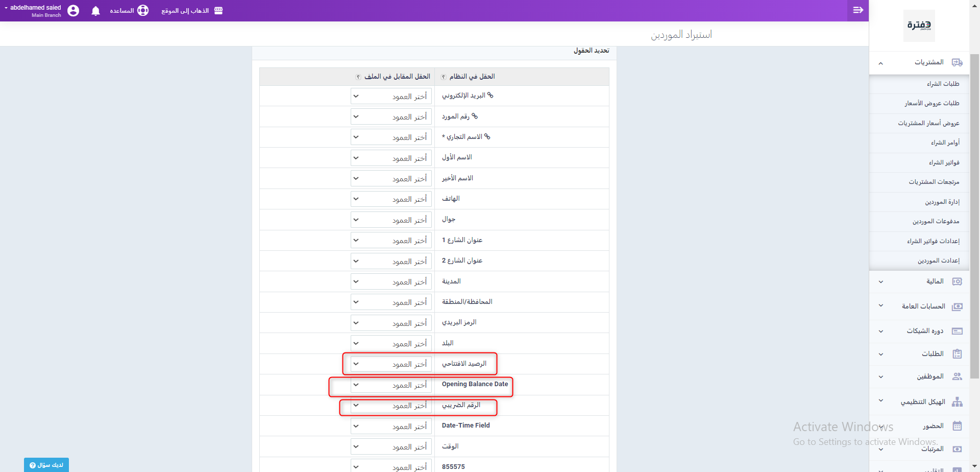Viewport: 980px width, 472px height.
Task: Collapse the المشتريات menu chevron
Action: pos(880,63)
